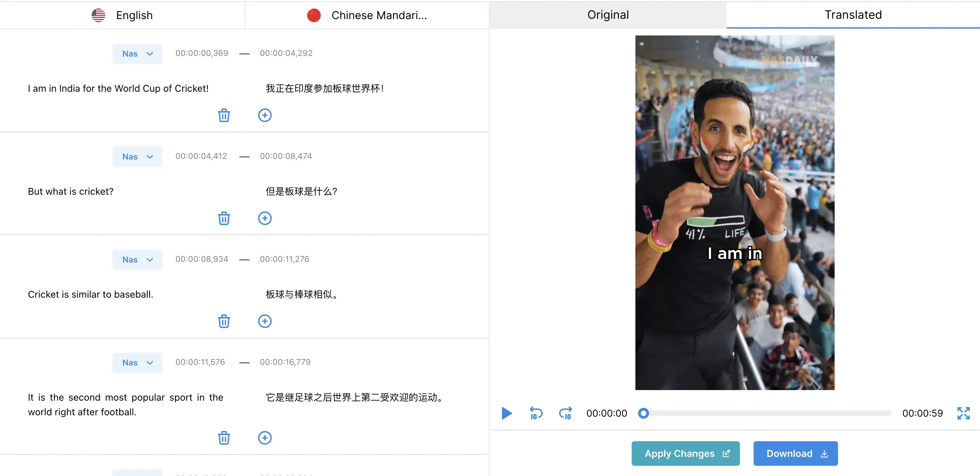Expand the second speaker dropdown labeled Nas

[136, 156]
